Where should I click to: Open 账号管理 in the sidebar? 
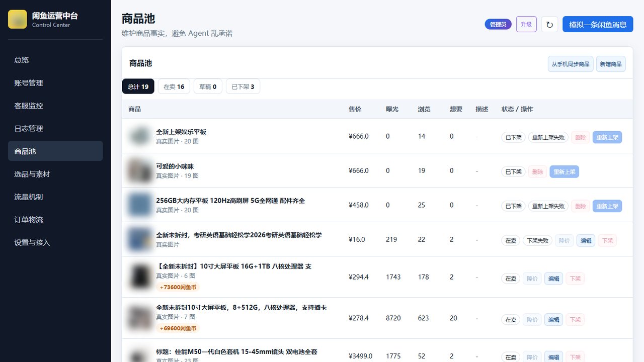pos(55,83)
